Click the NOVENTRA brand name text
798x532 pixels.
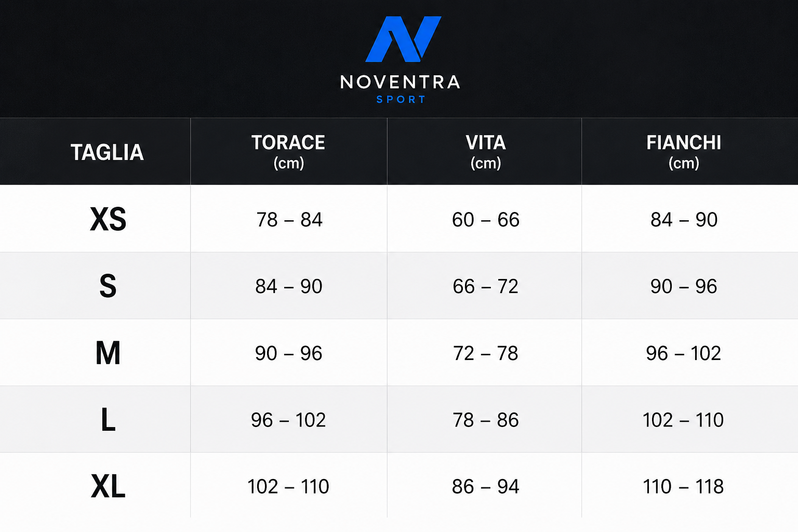pos(401,82)
